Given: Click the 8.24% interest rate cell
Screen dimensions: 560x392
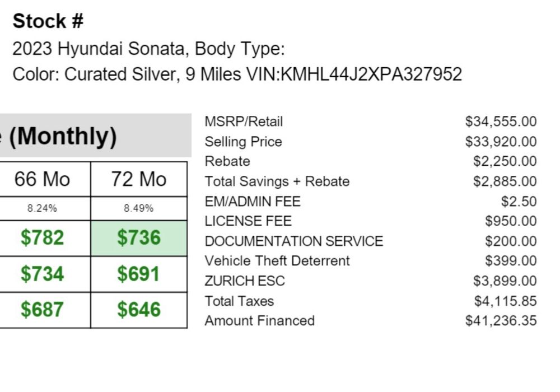Looking at the screenshot, I should 42,208.
